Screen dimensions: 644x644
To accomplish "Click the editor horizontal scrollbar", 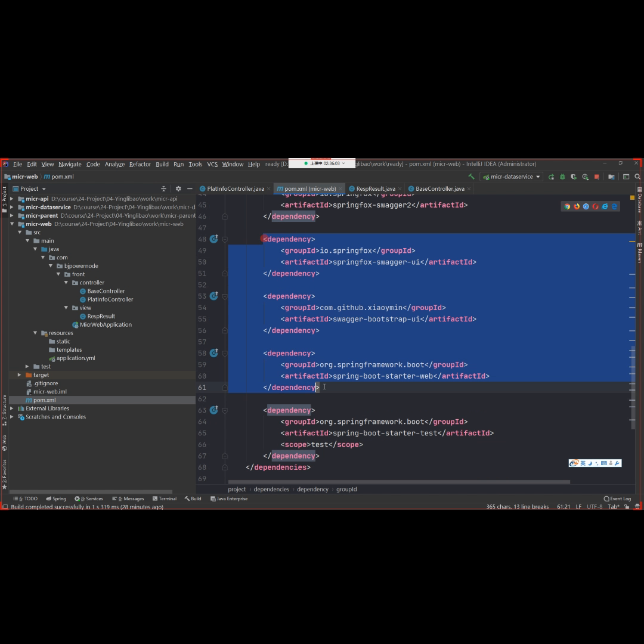I will (399, 482).
